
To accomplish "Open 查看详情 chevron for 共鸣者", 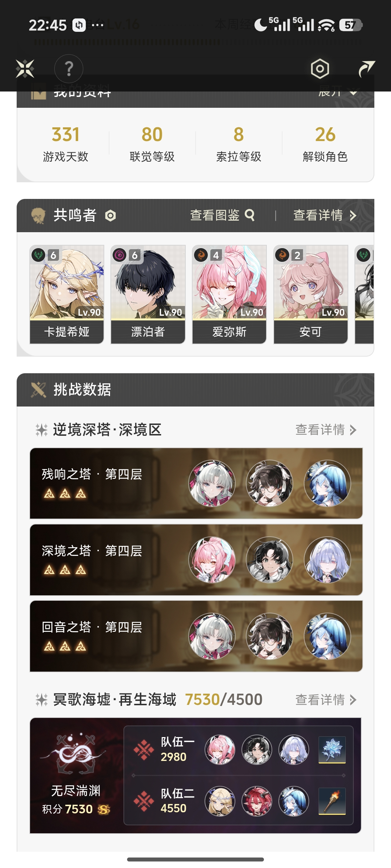I will [325, 216].
